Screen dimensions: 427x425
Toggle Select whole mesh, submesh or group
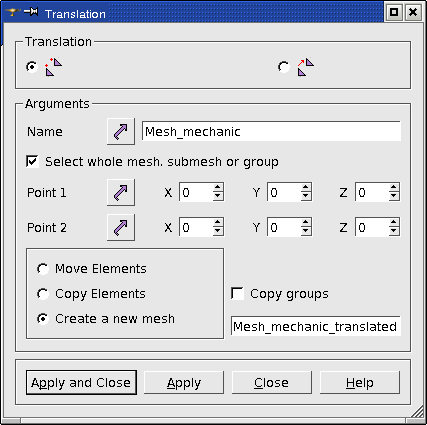(32, 161)
